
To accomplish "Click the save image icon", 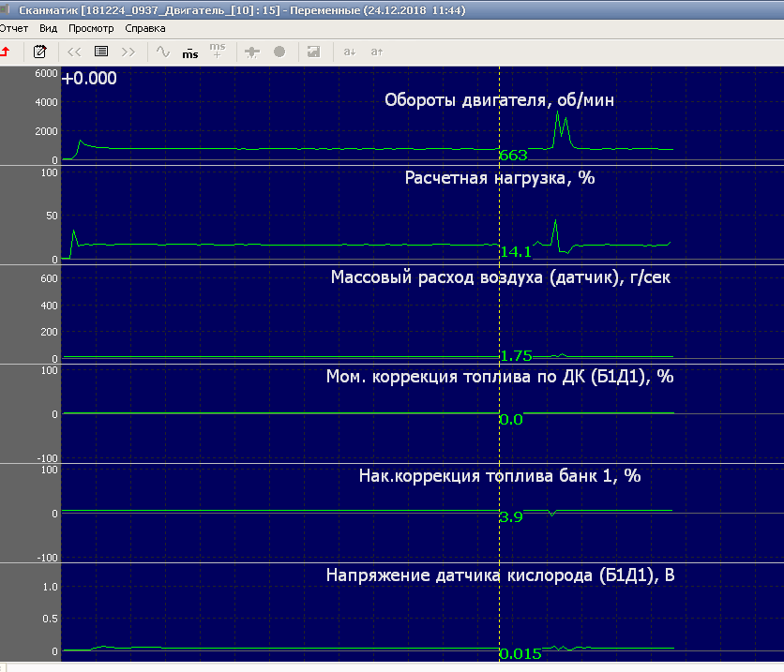I will [314, 51].
